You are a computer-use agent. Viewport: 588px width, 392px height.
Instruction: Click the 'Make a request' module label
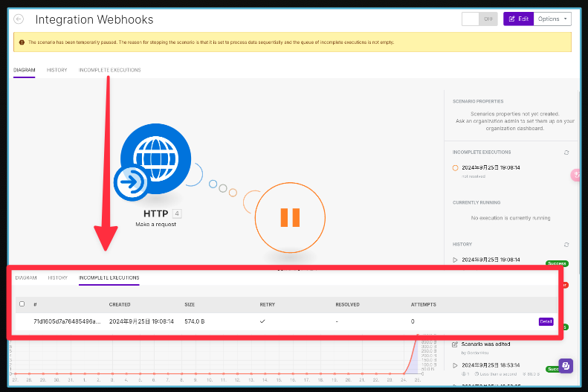point(155,225)
